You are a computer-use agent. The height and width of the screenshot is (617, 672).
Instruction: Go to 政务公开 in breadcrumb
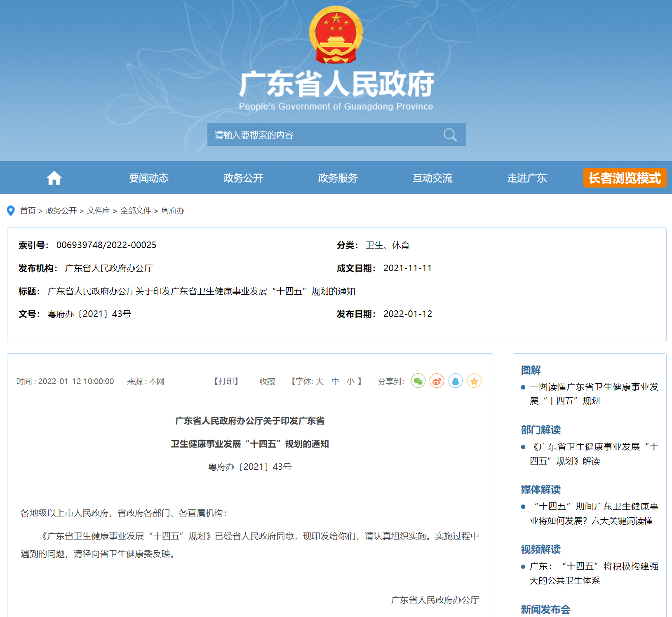[x=61, y=211]
